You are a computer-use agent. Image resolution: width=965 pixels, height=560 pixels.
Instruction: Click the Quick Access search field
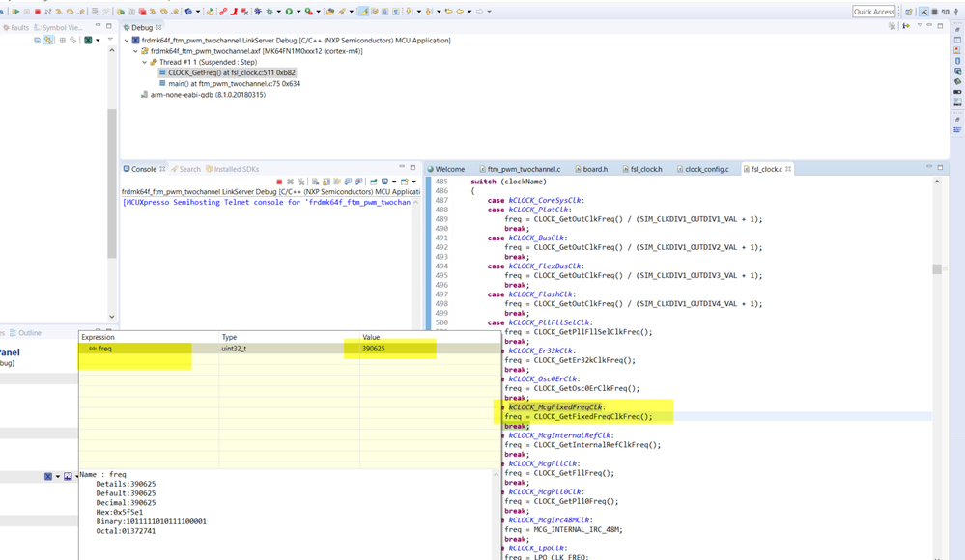click(873, 12)
